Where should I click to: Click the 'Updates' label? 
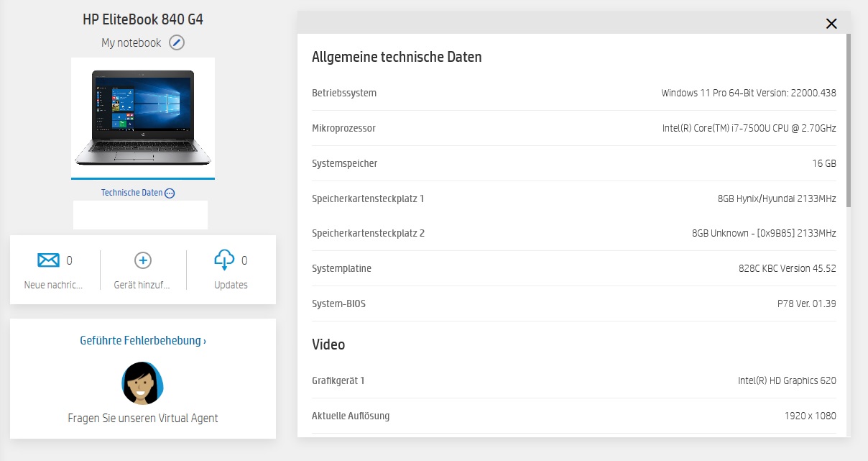231,285
